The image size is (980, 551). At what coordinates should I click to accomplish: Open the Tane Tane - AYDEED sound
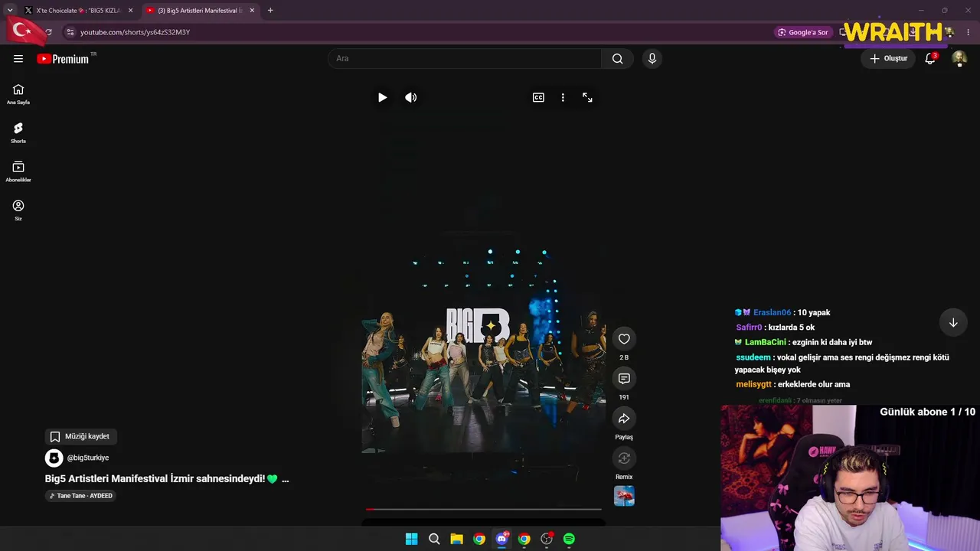(x=80, y=496)
